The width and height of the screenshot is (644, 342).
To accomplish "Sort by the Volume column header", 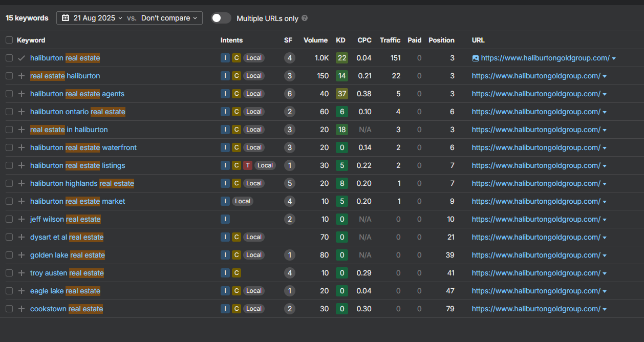I will (x=315, y=40).
